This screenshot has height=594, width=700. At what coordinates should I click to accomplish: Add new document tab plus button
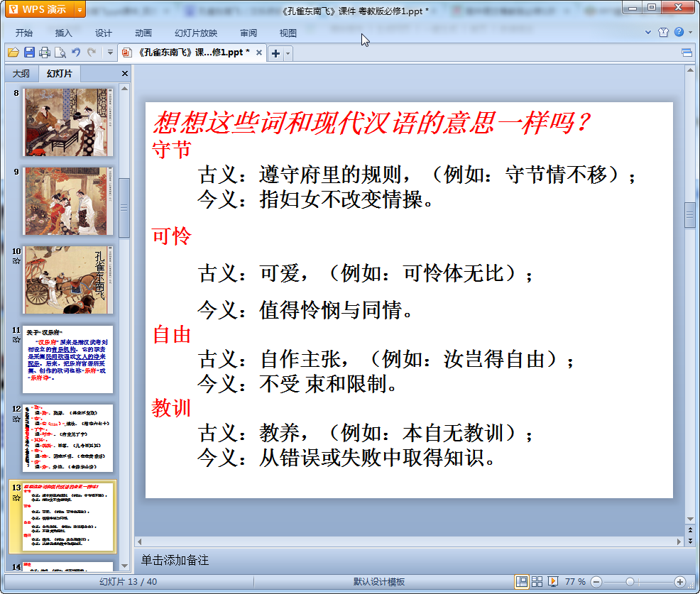tap(276, 53)
